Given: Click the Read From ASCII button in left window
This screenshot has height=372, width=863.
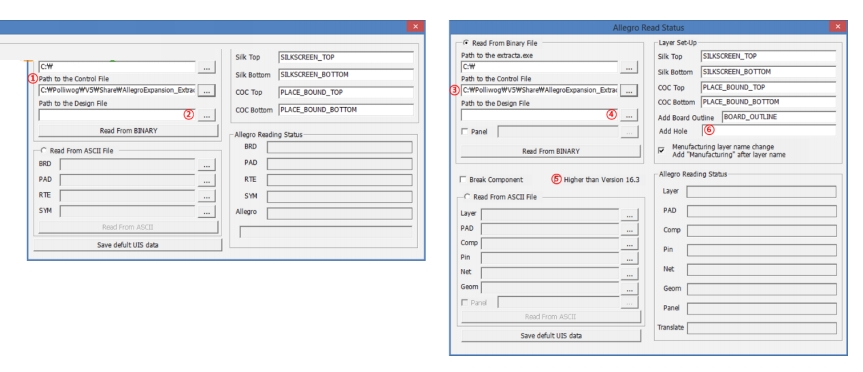Looking at the screenshot, I should point(128,227).
